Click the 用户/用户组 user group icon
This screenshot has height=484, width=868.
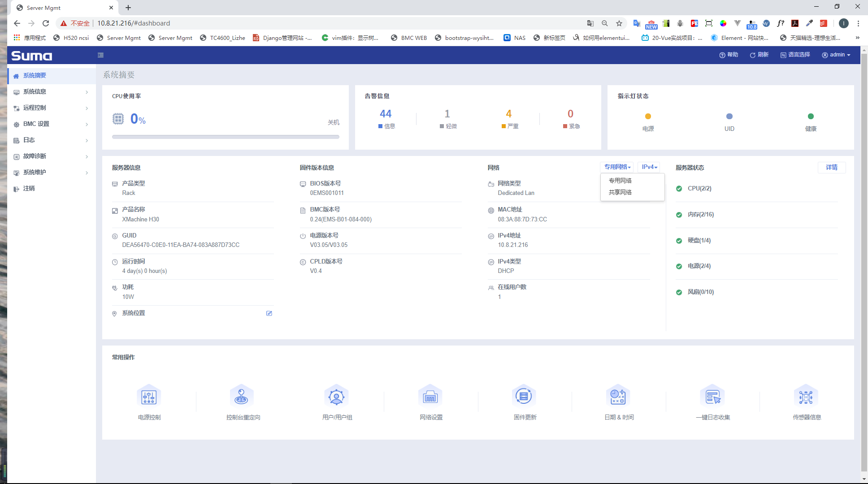336,396
